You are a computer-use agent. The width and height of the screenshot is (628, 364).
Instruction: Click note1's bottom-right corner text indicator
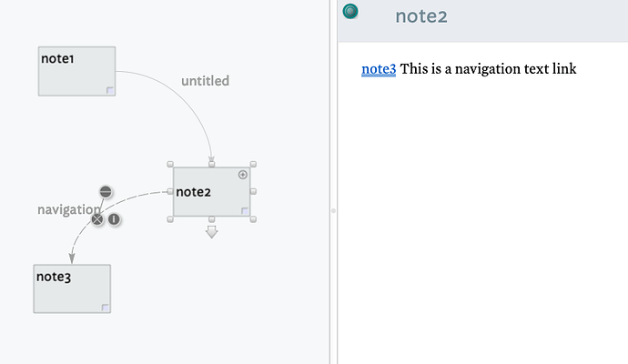tap(110, 90)
